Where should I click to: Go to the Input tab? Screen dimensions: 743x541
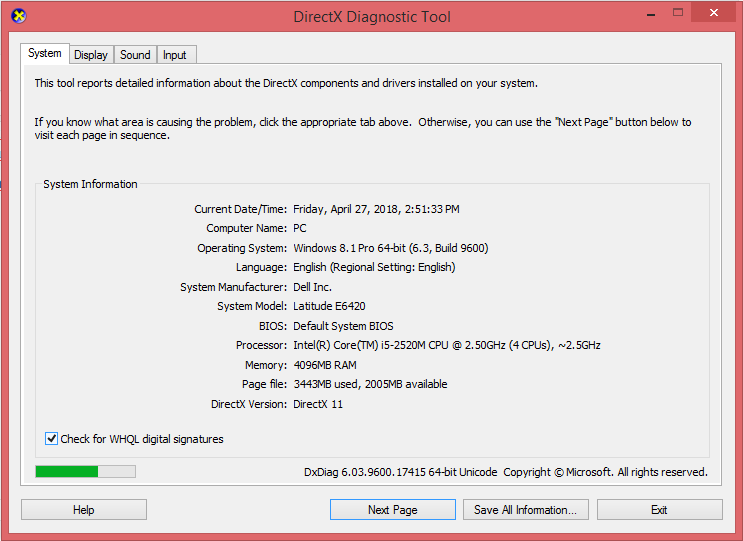[x=175, y=55]
